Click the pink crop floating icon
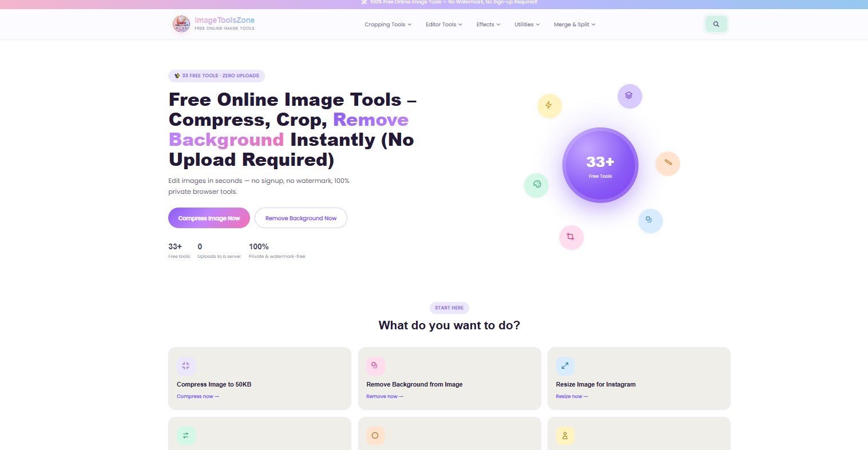Screen dimensions: 868x450 571,237
